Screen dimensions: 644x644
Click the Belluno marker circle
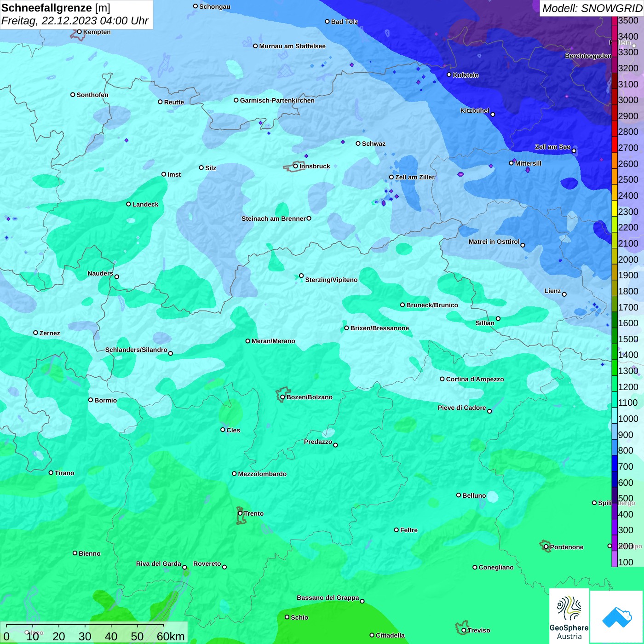click(459, 495)
